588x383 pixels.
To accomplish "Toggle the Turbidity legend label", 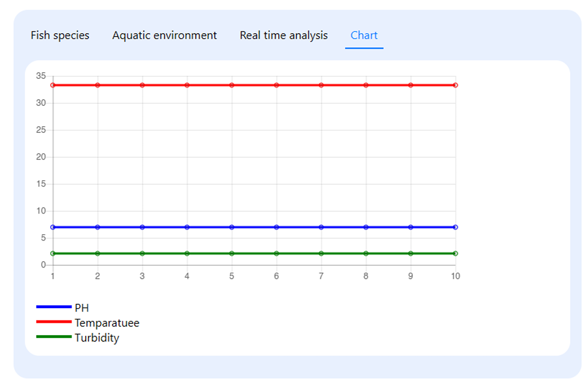I will point(96,338).
